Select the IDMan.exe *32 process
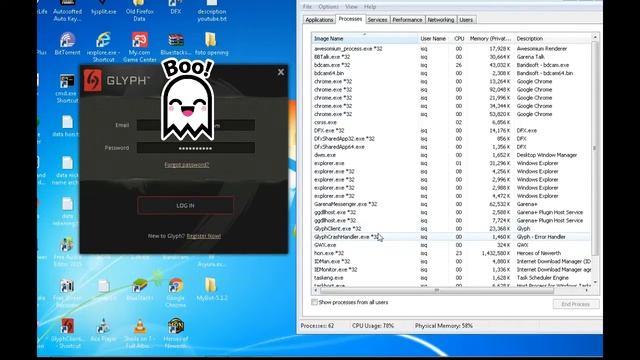This screenshot has width=640, height=360. click(451, 261)
